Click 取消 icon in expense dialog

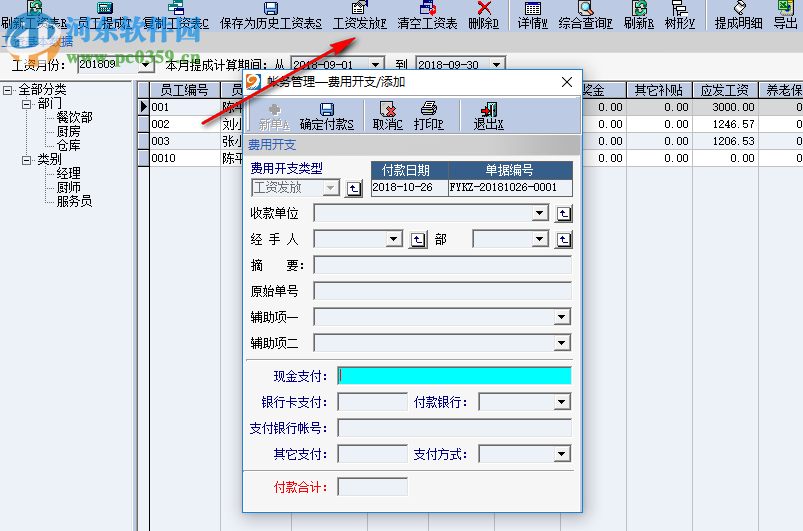pos(388,109)
